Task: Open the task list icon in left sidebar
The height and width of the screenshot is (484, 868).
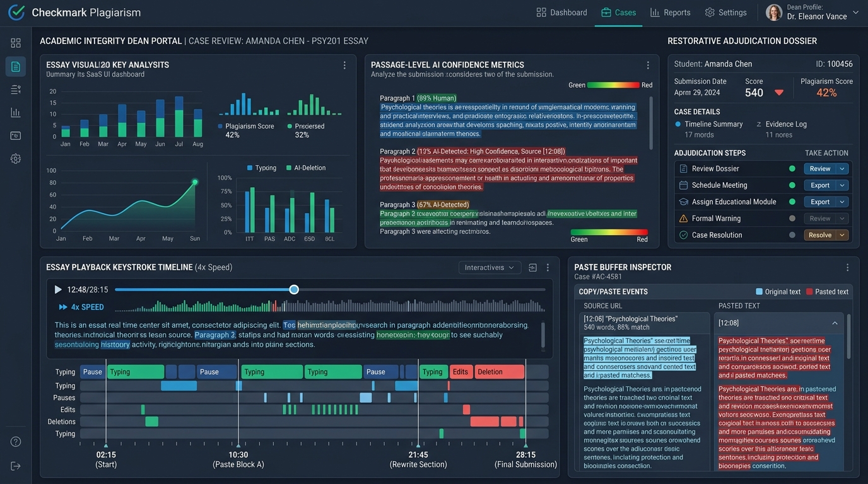Action: 16,89
